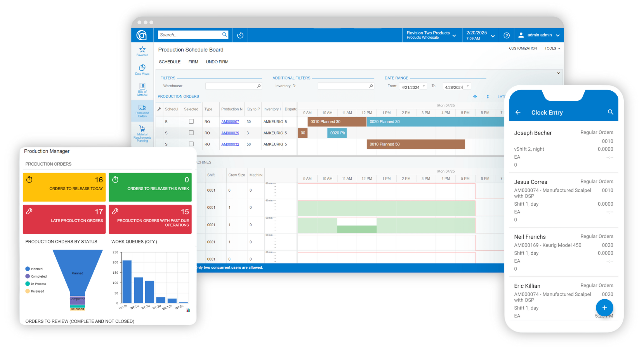Image resolution: width=644 pixels, height=354 pixels.
Task: Tap the blue plus add button
Action: 604,308
